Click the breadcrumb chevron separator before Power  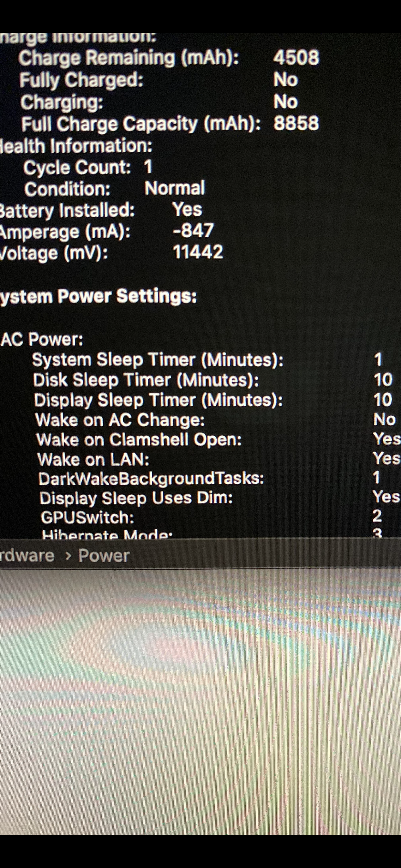pos(68,556)
